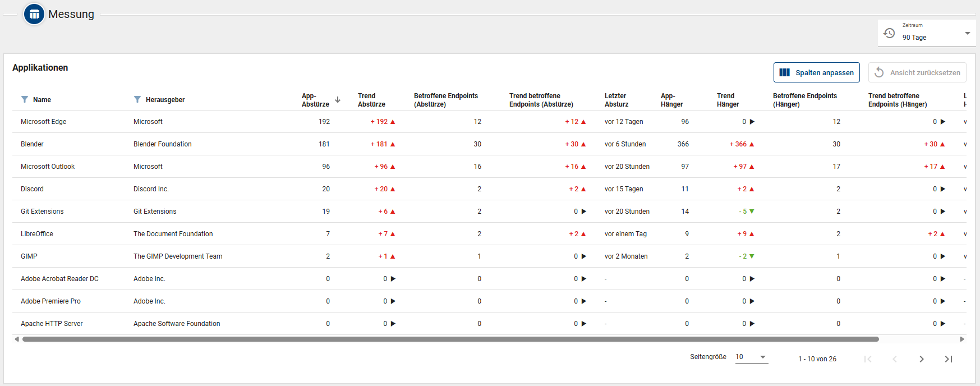Screen dimensions: 980x386
Task: Expand the Seitengröße page size dropdown
Action: (762, 357)
